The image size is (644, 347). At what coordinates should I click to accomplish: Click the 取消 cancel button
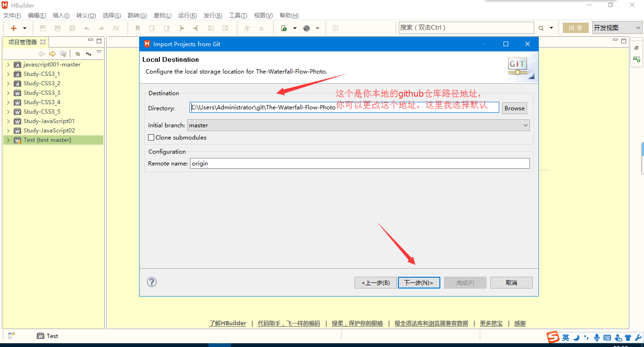pos(511,282)
